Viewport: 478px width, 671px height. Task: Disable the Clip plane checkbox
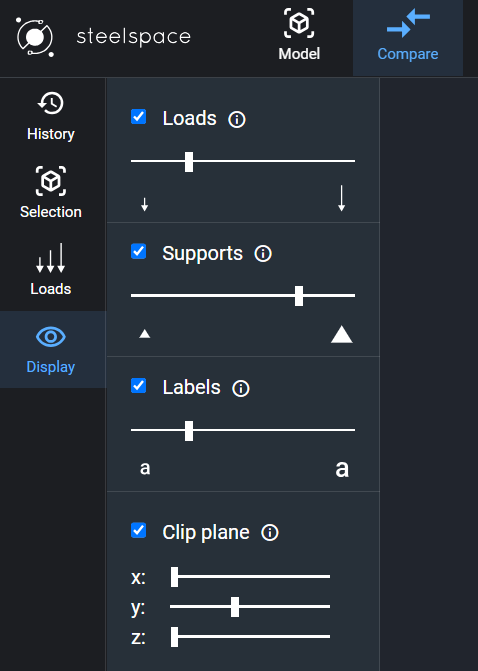click(139, 530)
